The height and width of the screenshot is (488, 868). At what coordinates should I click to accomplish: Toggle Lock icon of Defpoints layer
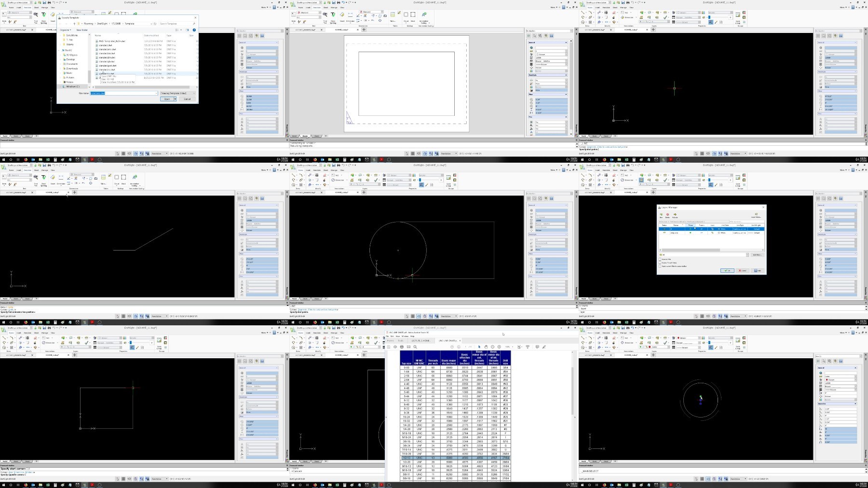coord(712,233)
